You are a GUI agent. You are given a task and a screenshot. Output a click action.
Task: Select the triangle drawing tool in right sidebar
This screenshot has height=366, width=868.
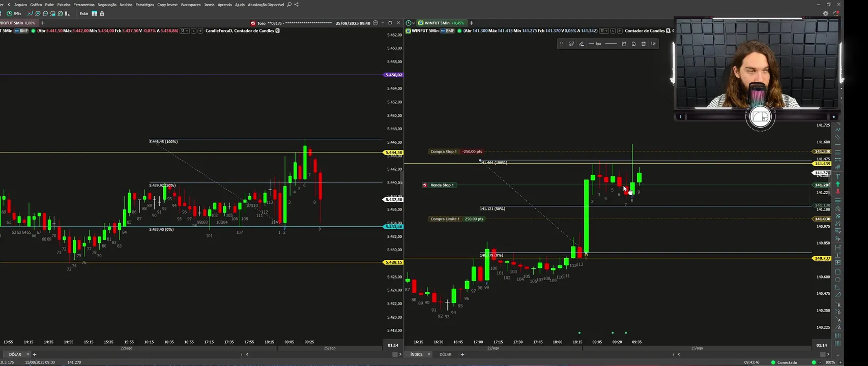point(838,287)
